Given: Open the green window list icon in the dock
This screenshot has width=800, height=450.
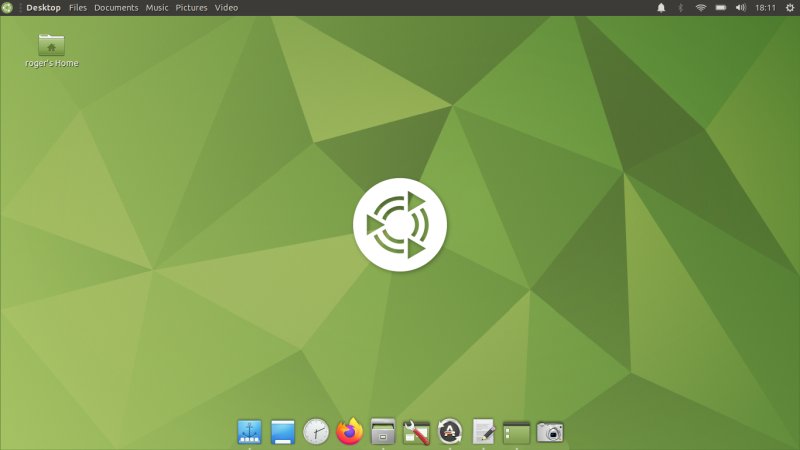Looking at the screenshot, I should click(x=516, y=433).
